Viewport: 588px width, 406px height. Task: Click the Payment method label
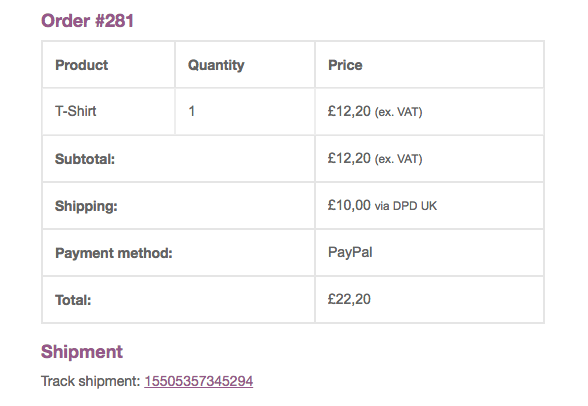point(114,253)
